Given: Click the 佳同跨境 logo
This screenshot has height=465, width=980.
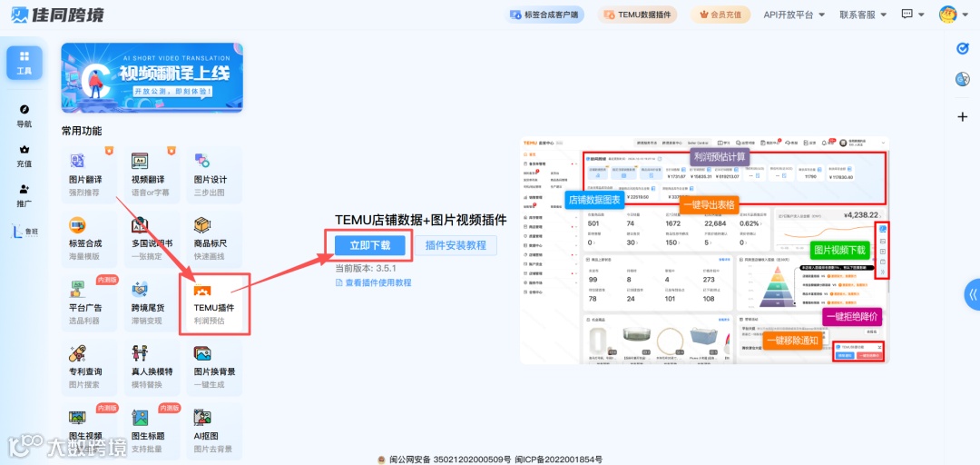Looking at the screenshot, I should (57, 15).
